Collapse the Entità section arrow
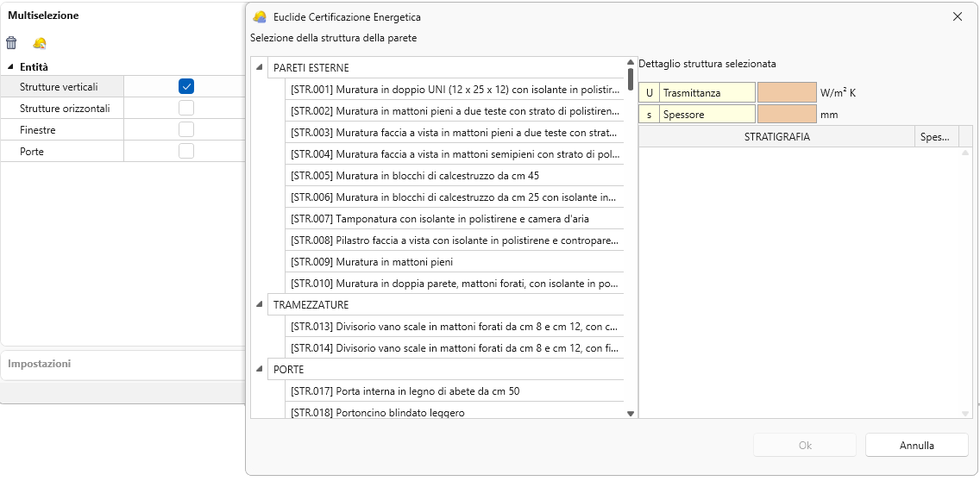Viewport: 980px width, 481px height. (11, 67)
